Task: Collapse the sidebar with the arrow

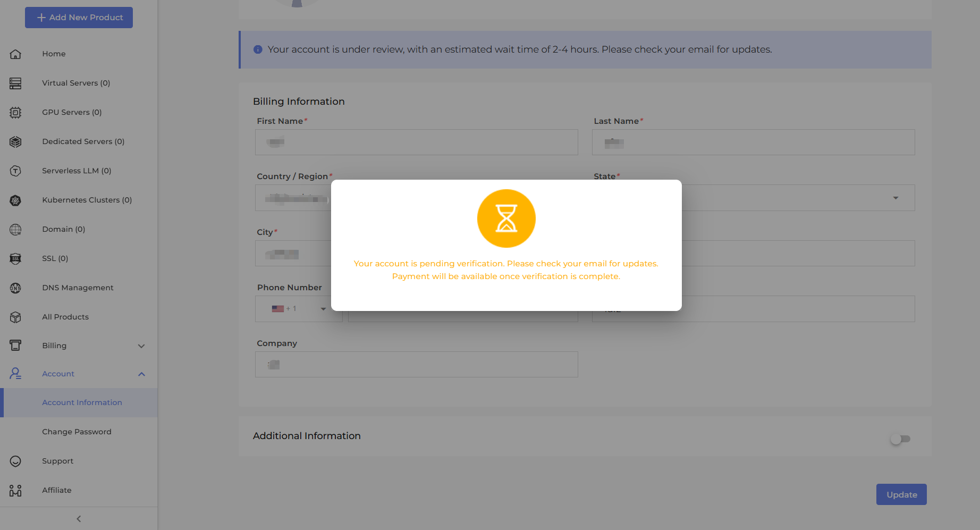Action: tap(79, 519)
